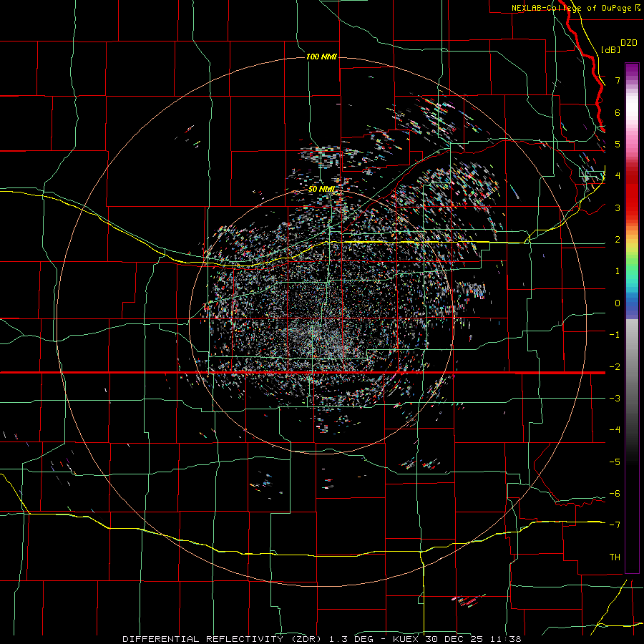This screenshot has width=644, height=644.
Task: Click the 0 tick on the color scale
Action: pyautogui.click(x=618, y=303)
